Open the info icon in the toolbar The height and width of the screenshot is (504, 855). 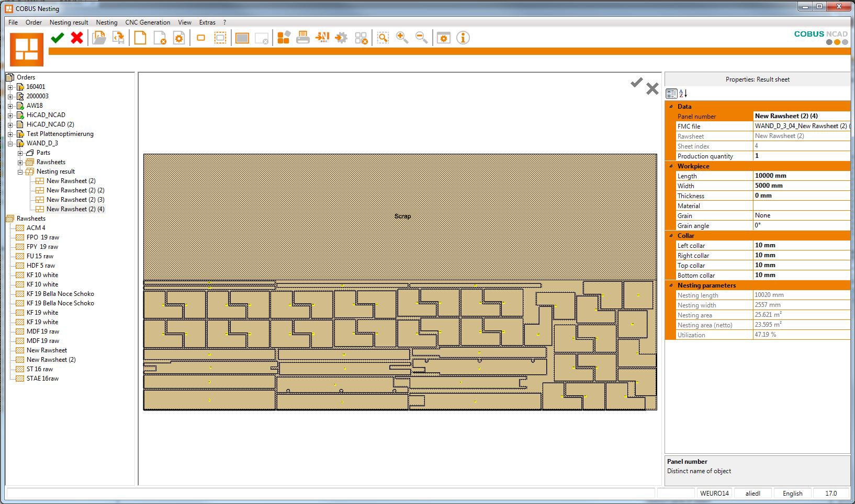(463, 38)
